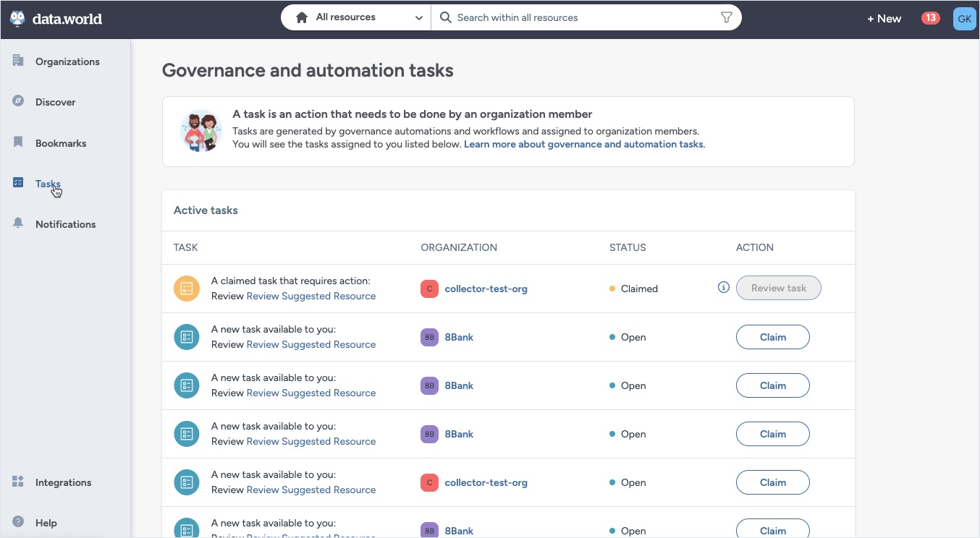Click the STATUS column header

click(x=628, y=247)
